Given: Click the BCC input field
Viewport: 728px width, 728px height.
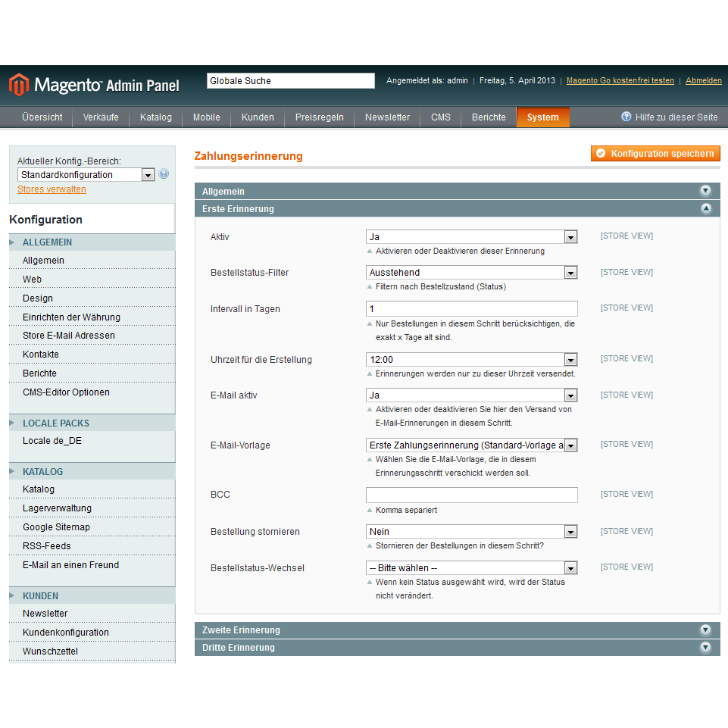Looking at the screenshot, I should tap(472, 495).
